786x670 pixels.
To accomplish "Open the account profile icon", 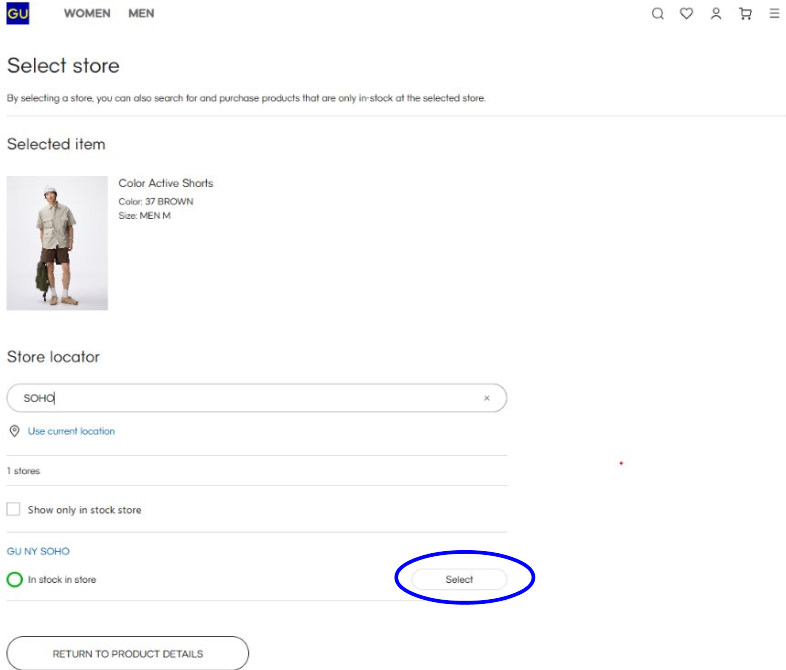I will [716, 14].
